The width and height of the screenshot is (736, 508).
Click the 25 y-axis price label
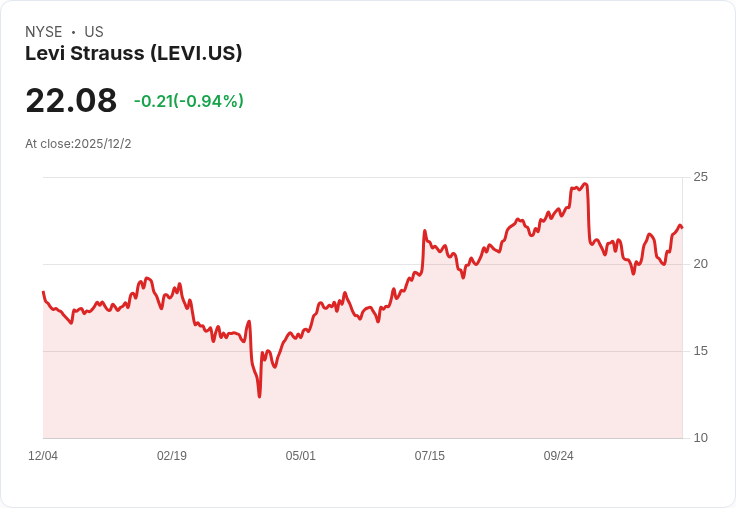[x=700, y=177]
